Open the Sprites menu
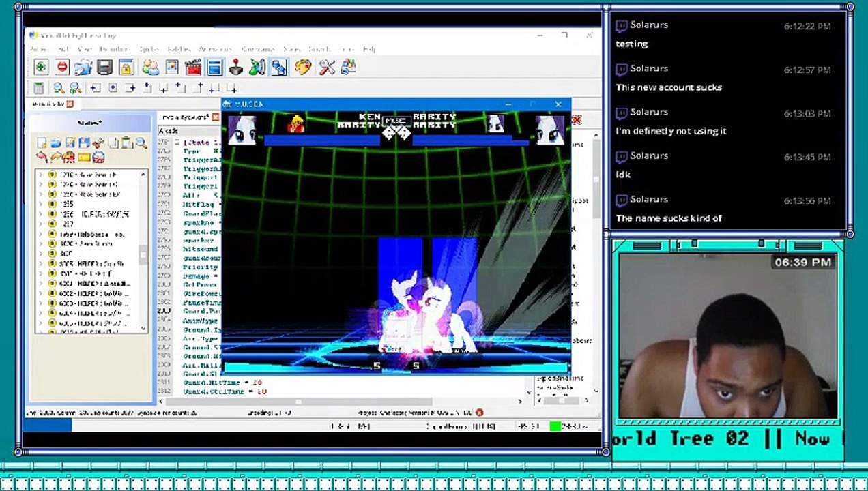 (x=148, y=49)
